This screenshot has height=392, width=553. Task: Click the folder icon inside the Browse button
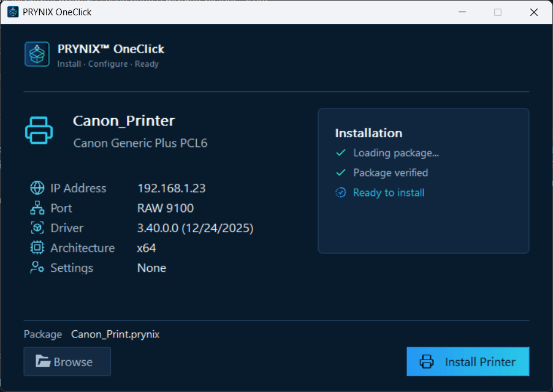[x=43, y=361]
